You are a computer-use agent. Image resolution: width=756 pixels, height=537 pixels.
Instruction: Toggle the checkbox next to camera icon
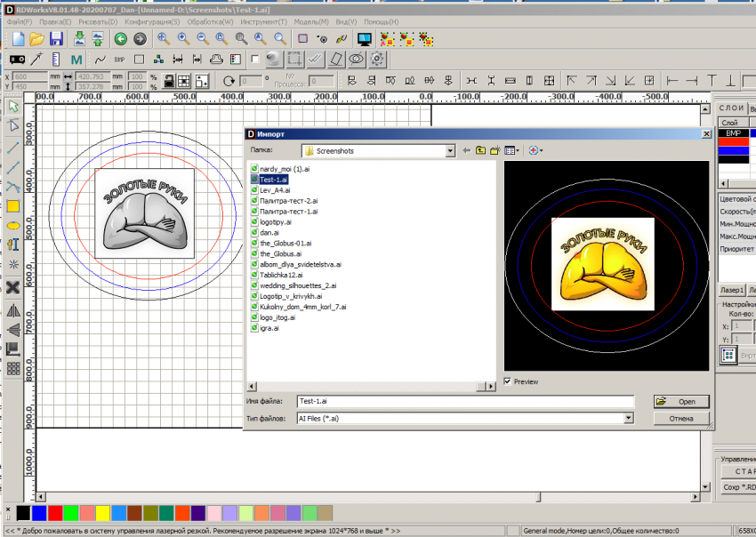tap(256, 60)
